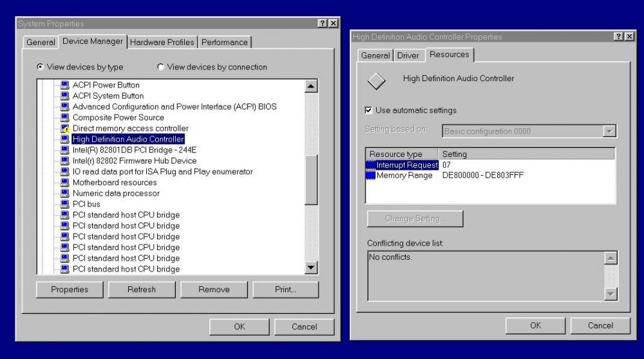Open General tab in Audio Controller Properties
This screenshot has height=359, width=644.
pos(375,55)
